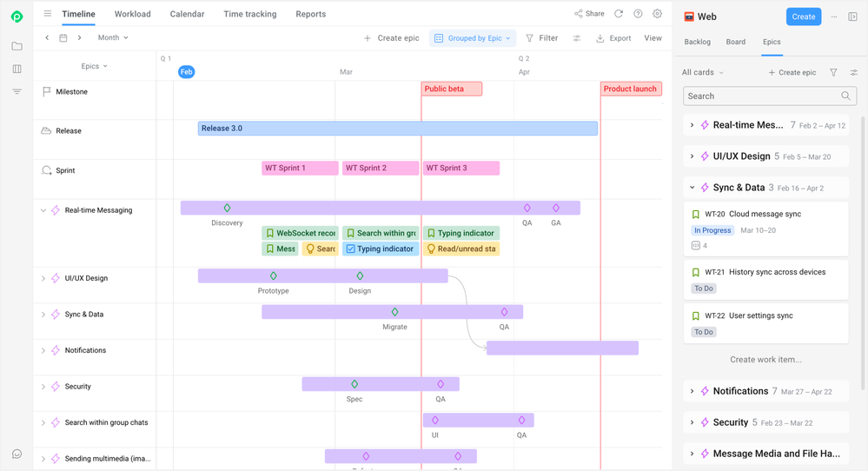Viewport: 868px width, 471px height.
Task: Switch to the Workload tab
Action: point(132,14)
